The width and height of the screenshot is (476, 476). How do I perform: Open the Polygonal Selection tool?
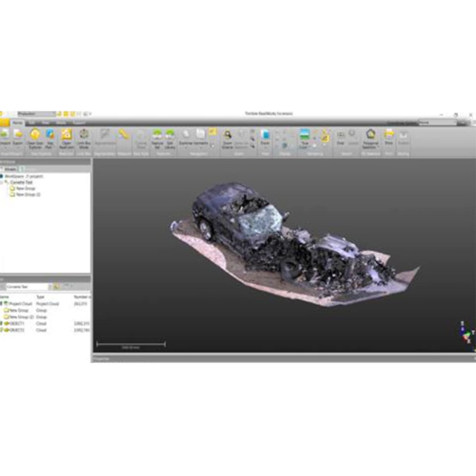click(x=370, y=135)
